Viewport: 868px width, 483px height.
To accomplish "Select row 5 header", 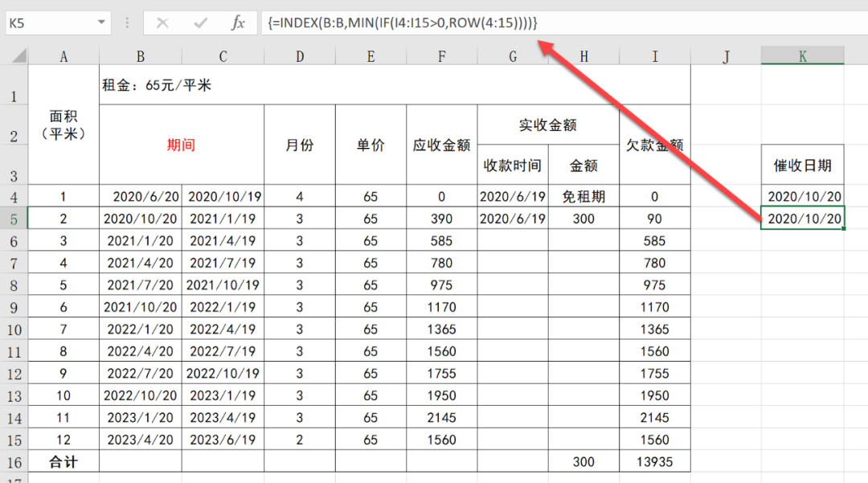I will tap(14, 219).
